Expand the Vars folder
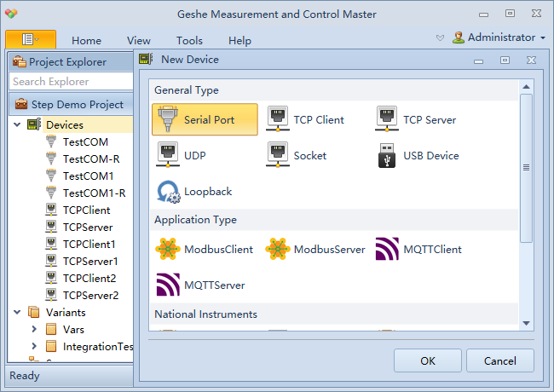 34,329
